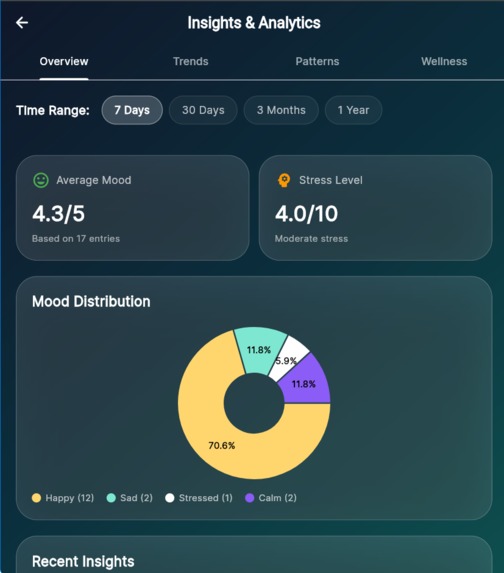Click the Sad teal legend dot
The width and height of the screenshot is (504, 573).
[111, 498]
